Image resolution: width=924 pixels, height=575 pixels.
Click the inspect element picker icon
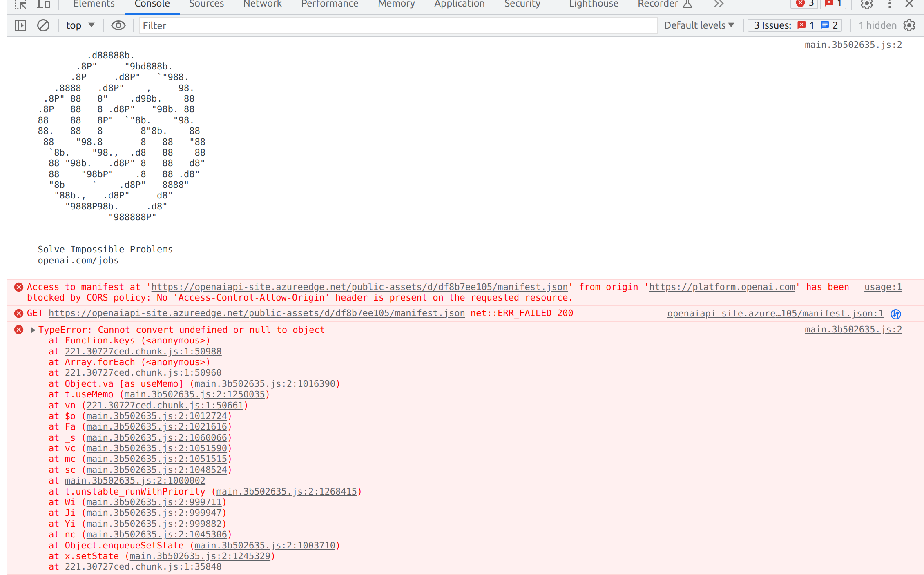point(20,4)
